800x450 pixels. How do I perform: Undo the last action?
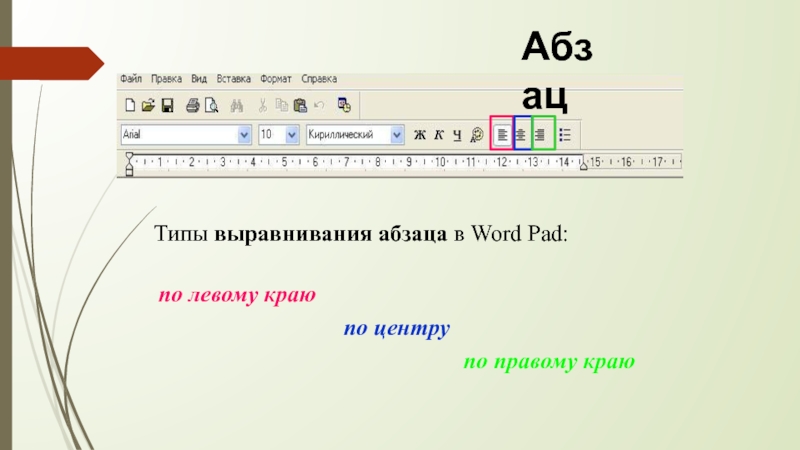pos(319,105)
